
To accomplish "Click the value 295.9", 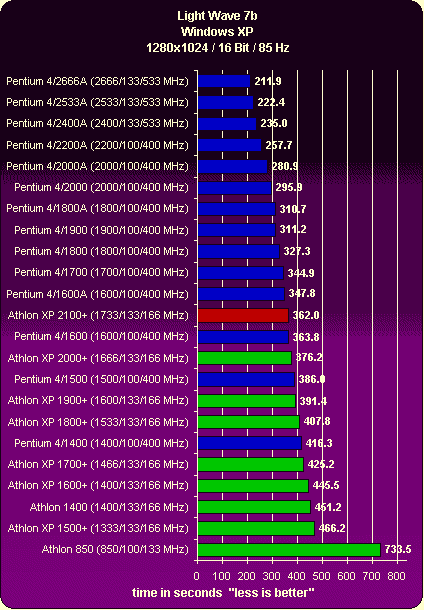I will click(x=289, y=187).
